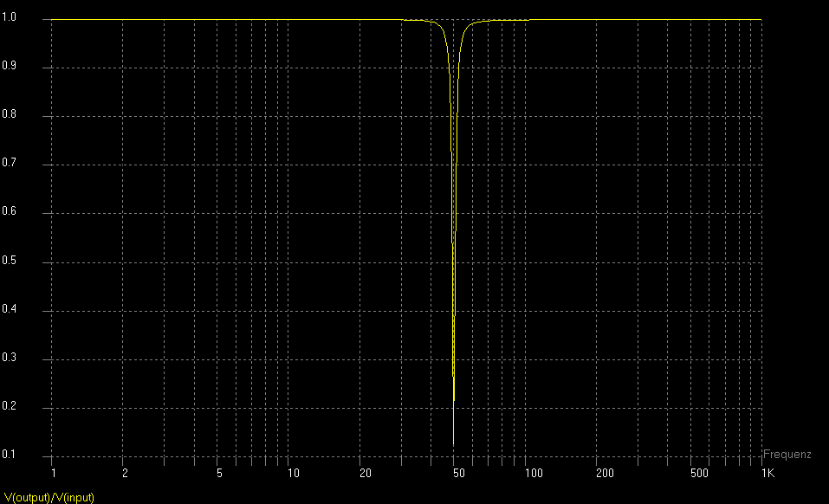Click the 50 frequency axis label
Image resolution: width=829 pixels, height=504 pixels.
click(459, 473)
